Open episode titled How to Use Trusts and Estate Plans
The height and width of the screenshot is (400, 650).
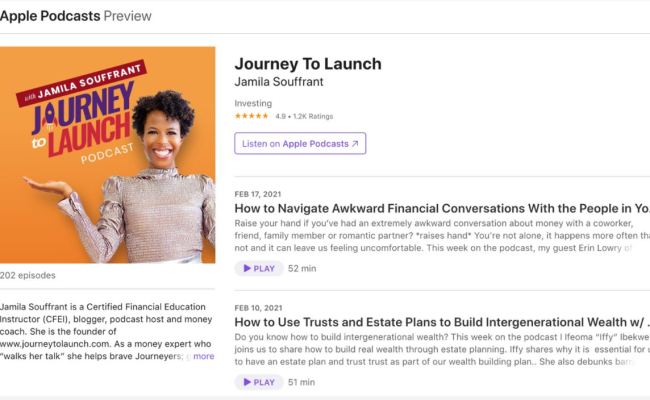pos(442,322)
